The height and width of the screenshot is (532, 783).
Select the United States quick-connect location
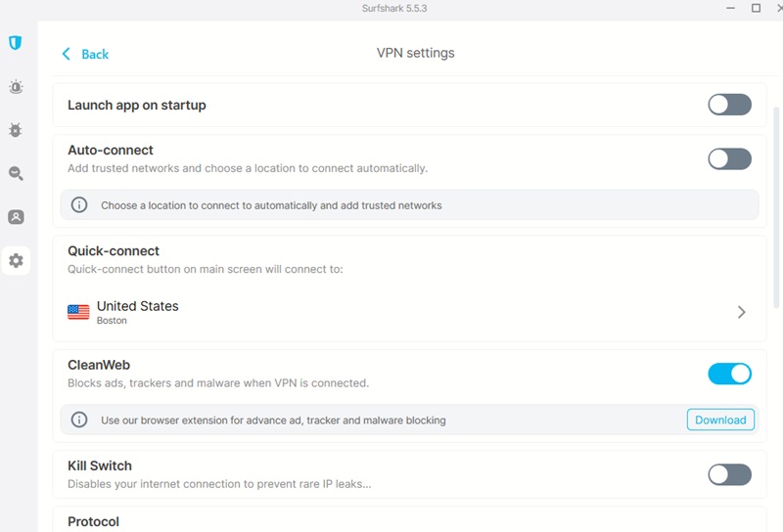[409, 312]
